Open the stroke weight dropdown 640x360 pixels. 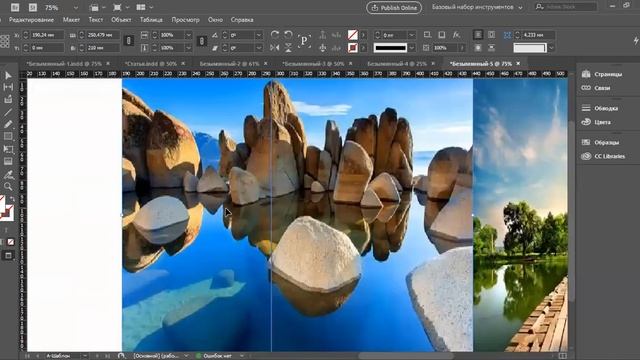[x=412, y=35]
